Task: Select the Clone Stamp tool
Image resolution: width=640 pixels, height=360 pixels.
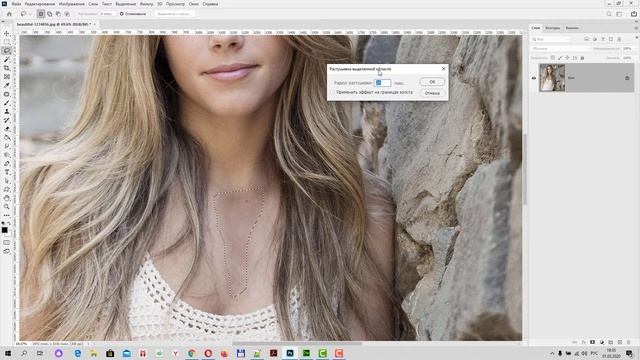Action: pyautogui.click(x=7, y=111)
